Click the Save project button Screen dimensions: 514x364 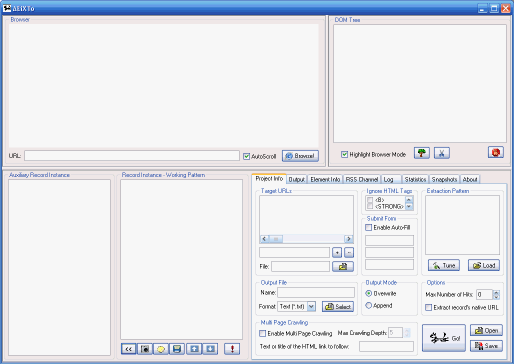(486, 346)
